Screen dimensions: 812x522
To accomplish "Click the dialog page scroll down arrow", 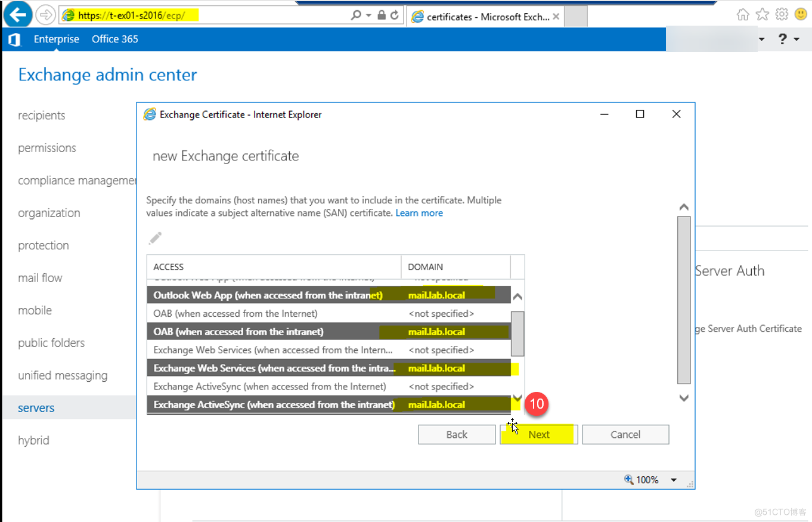I will (684, 397).
